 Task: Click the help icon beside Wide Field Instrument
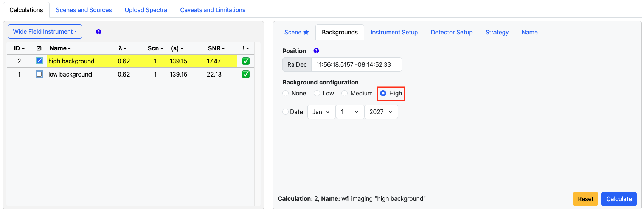click(98, 32)
